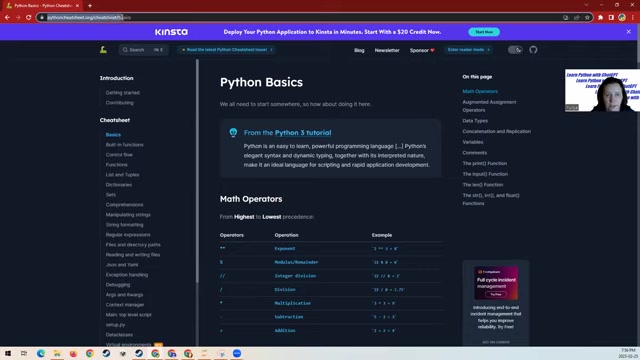
Task: Open Contributing in the sidebar
Action: (120, 103)
